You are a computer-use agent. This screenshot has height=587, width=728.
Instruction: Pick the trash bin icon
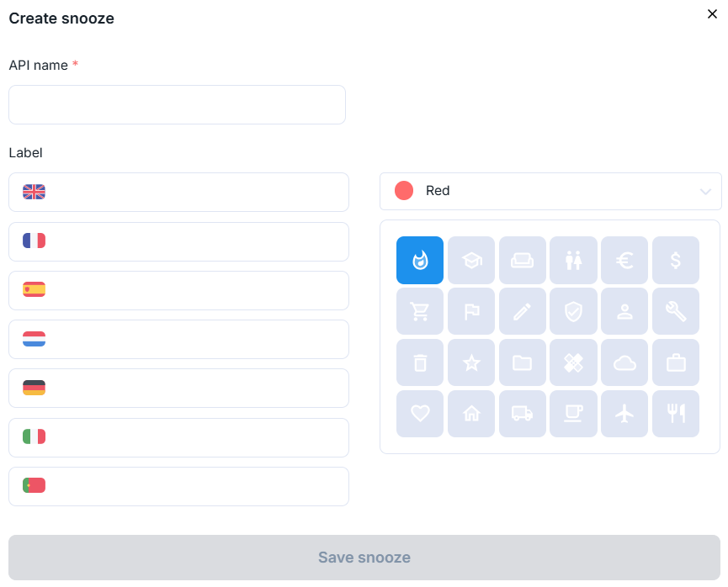tap(420, 362)
